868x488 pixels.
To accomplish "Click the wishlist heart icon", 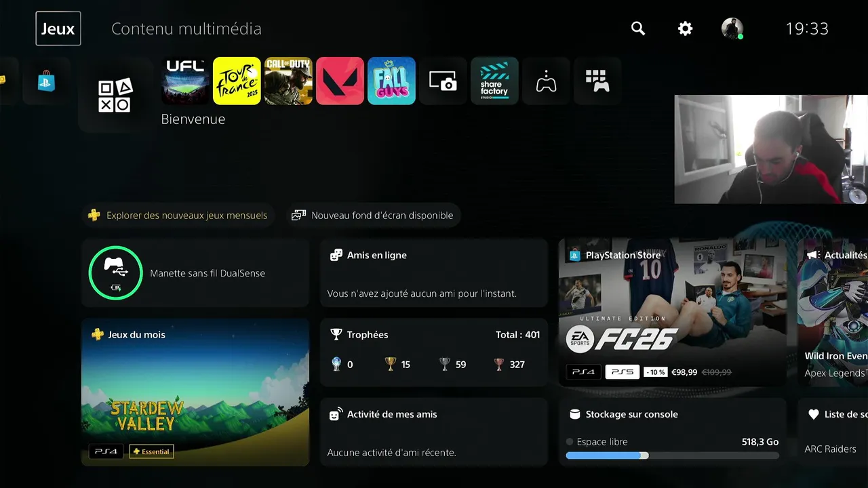I will tap(814, 414).
